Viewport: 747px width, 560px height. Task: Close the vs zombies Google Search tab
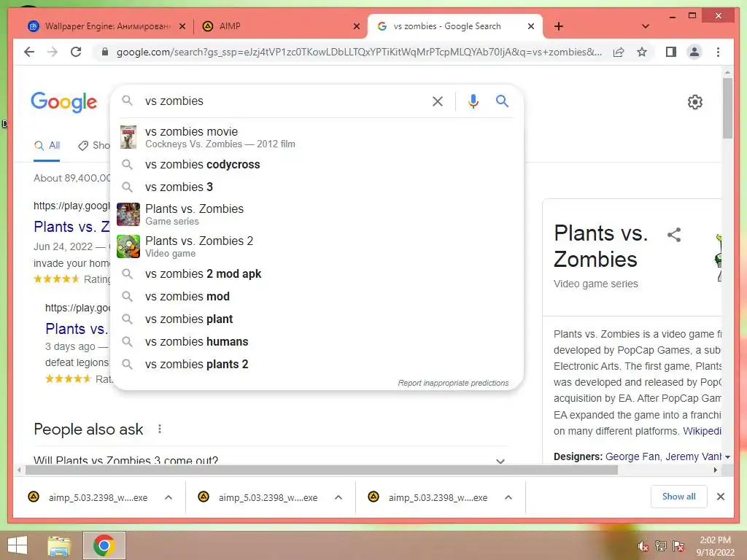coord(531,26)
